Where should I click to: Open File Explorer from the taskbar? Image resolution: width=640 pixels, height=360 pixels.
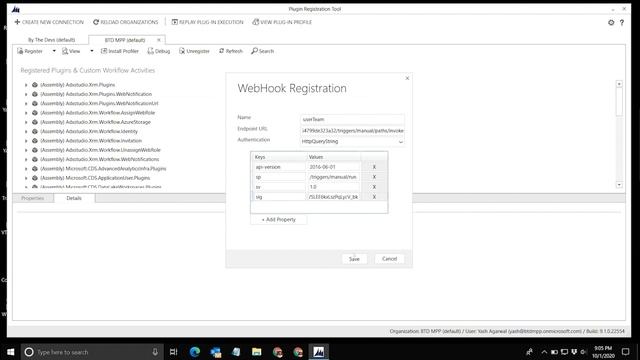coord(257,352)
